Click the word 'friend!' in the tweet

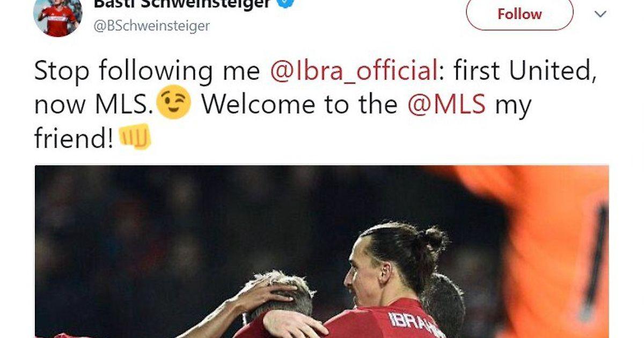(74, 138)
